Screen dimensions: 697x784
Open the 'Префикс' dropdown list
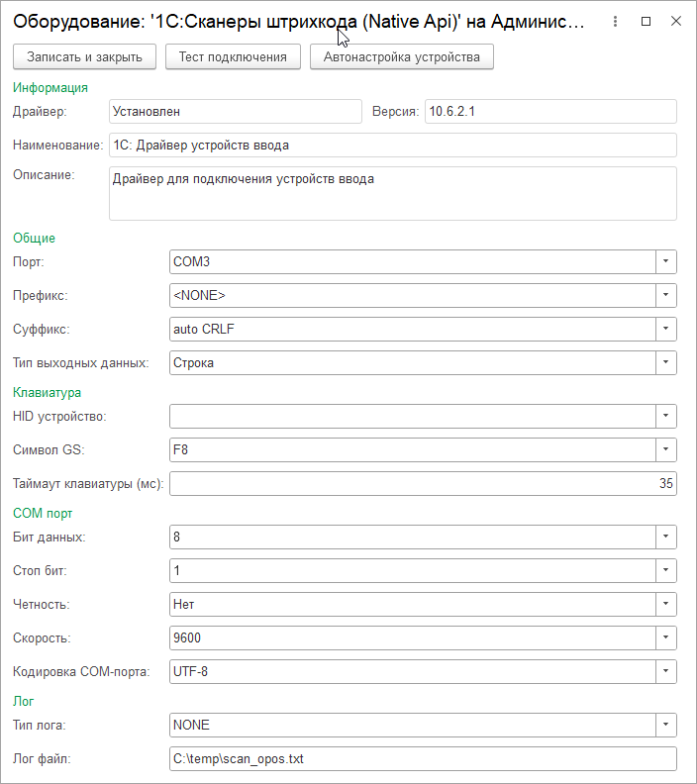(666, 295)
